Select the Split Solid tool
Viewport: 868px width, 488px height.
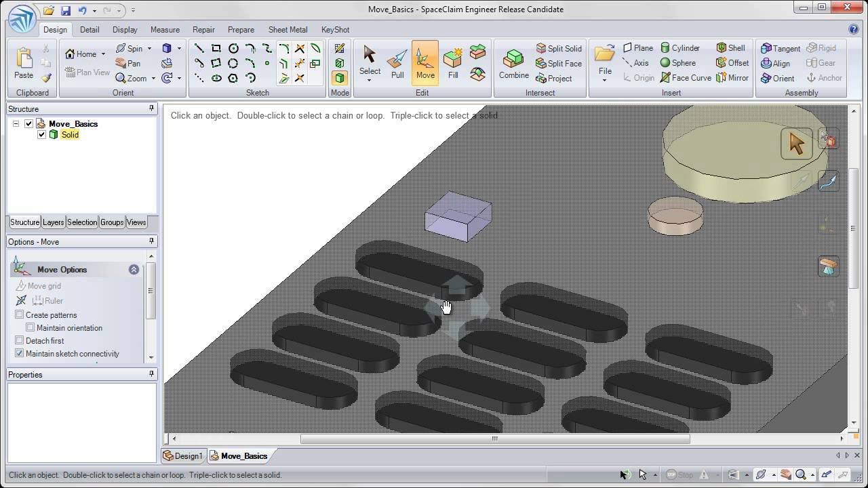click(x=559, y=48)
